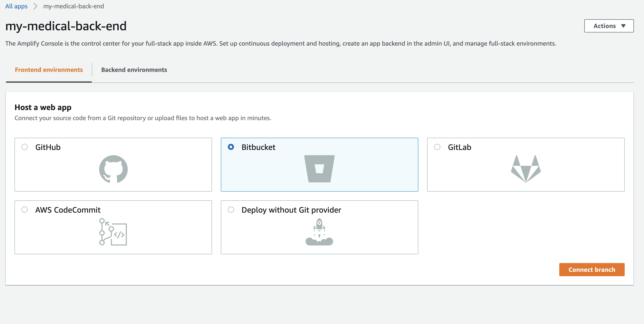
Task: Open the Actions menu
Action: click(x=609, y=26)
